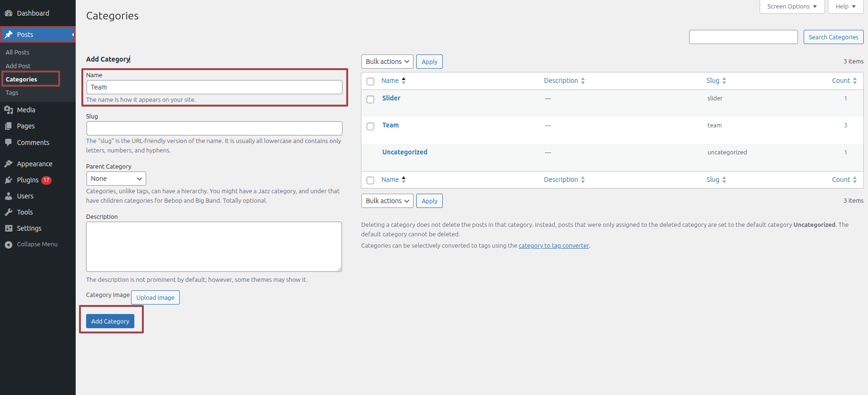Screen dimensions: 868x395
Task: Click the Tools wrench icon
Action: point(9,212)
